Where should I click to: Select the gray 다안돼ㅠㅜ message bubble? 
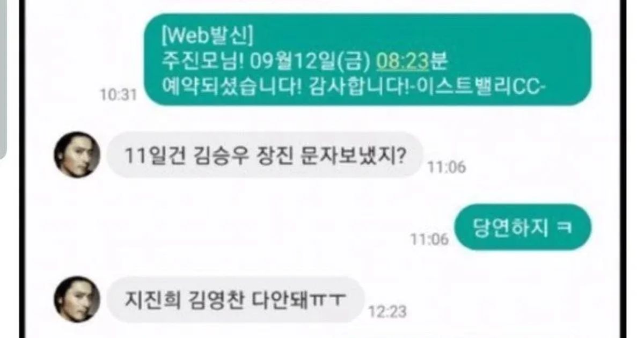tap(236, 299)
